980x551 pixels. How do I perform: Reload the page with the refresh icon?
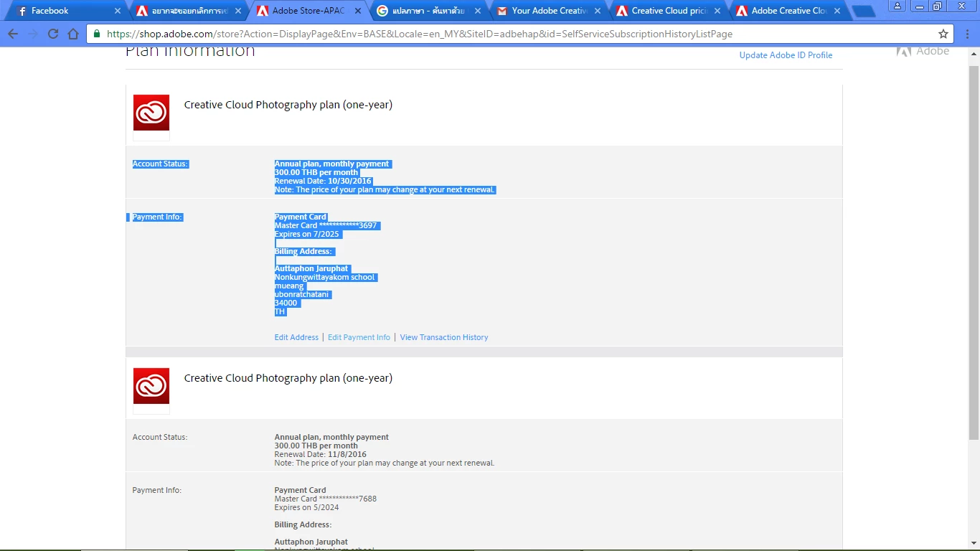[x=53, y=34]
